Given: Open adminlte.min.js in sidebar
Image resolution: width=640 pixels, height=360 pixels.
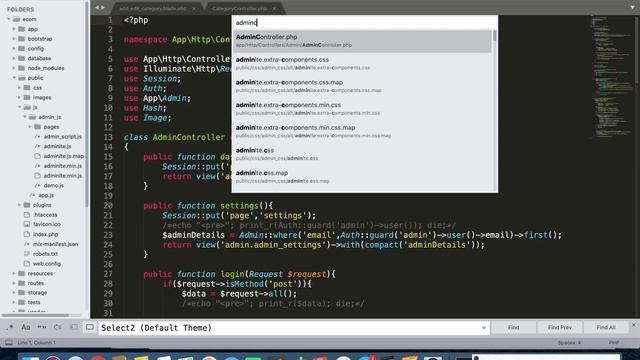Looking at the screenshot, I should pos(62,166).
